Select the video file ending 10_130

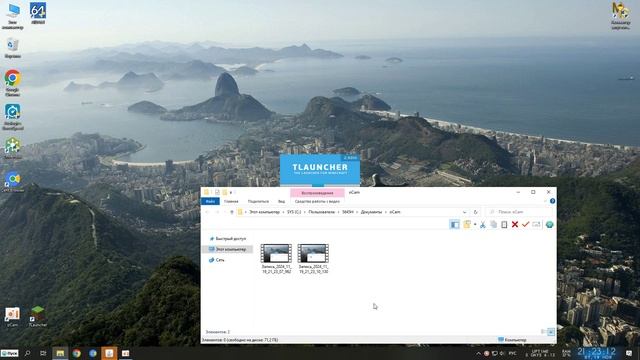(313, 259)
